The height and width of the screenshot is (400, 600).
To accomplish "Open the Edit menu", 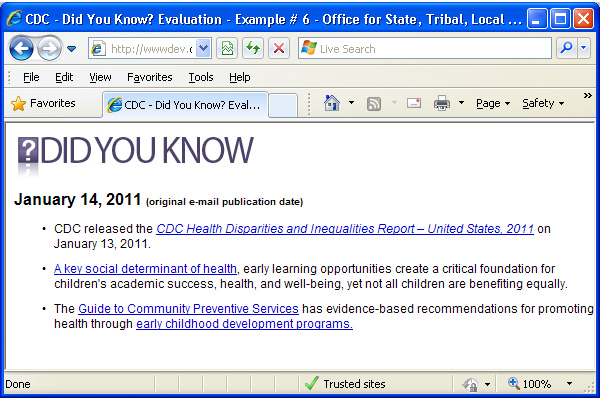I will point(64,77).
